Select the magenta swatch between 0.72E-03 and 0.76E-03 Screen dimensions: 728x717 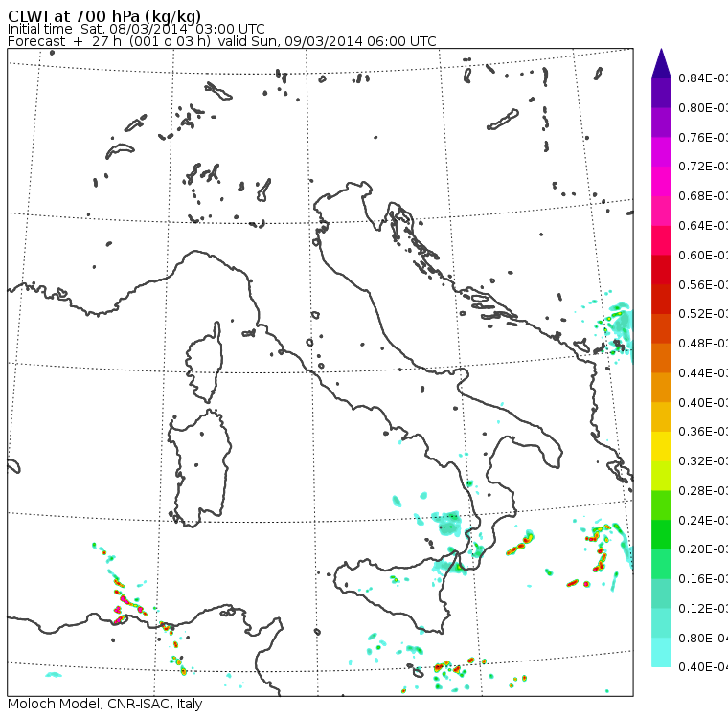click(x=661, y=152)
